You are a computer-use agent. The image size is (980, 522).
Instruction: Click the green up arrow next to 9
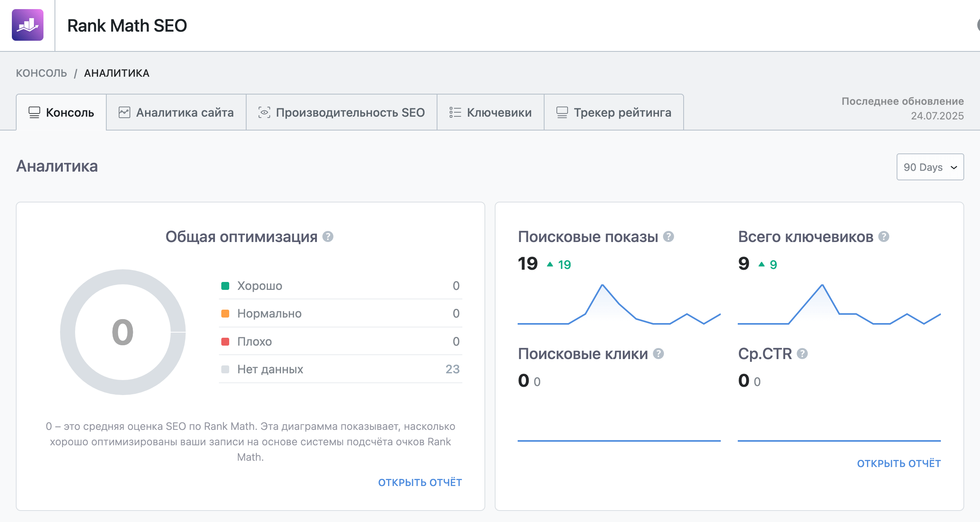[x=761, y=264]
